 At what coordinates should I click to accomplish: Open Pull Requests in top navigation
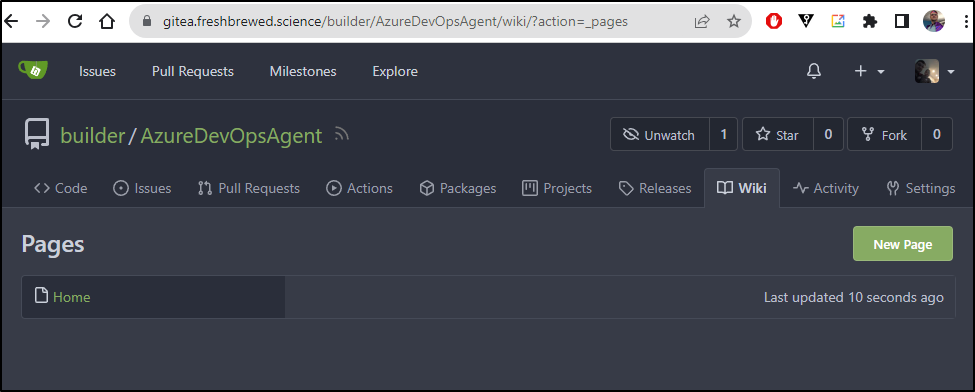click(x=193, y=72)
